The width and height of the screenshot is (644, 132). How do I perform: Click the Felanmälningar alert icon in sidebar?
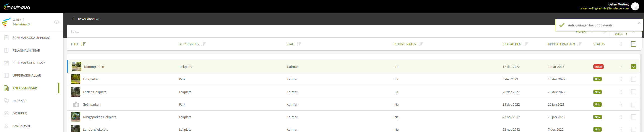[x=6, y=50]
